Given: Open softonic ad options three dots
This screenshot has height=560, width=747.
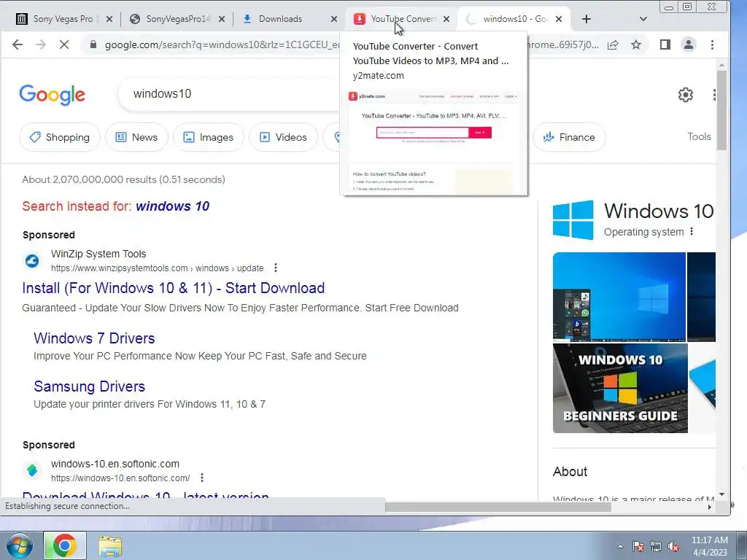Looking at the screenshot, I should point(202,478).
